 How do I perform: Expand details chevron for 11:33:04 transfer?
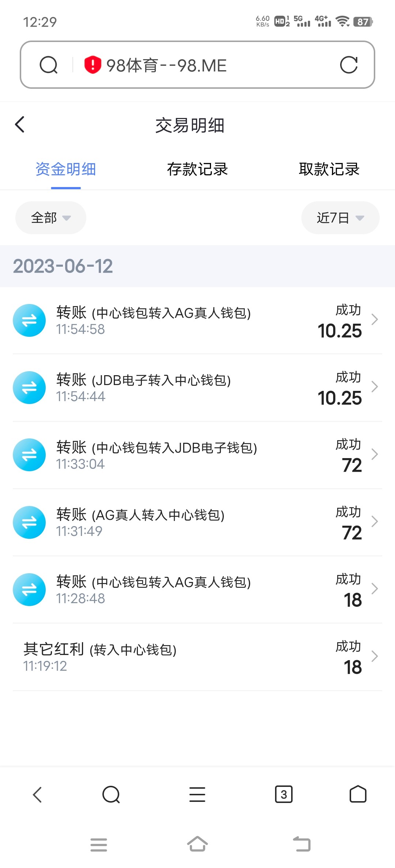coord(375,454)
